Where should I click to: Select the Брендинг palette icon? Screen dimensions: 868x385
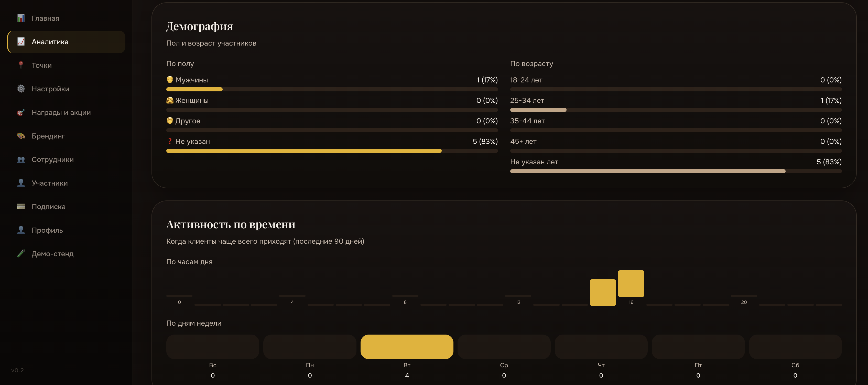pyautogui.click(x=21, y=136)
